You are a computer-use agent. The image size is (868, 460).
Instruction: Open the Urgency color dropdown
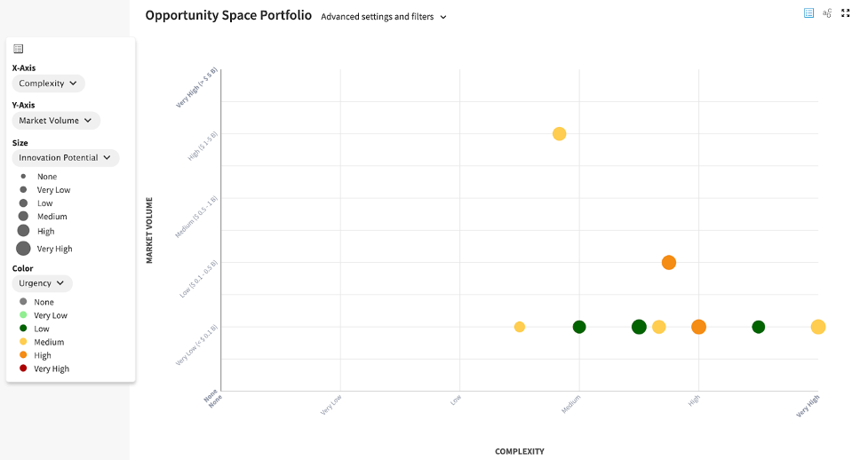click(42, 283)
